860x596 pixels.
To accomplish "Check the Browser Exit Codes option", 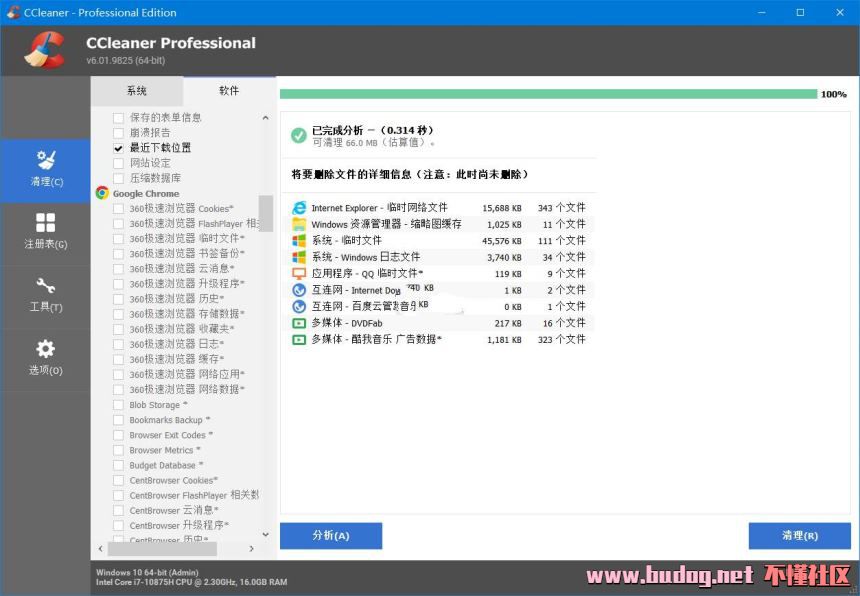I will click(x=118, y=435).
